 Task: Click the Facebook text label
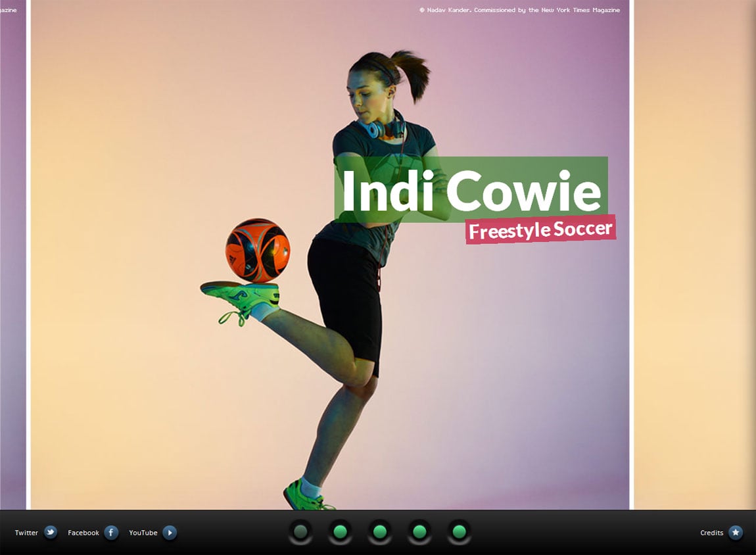(83, 533)
